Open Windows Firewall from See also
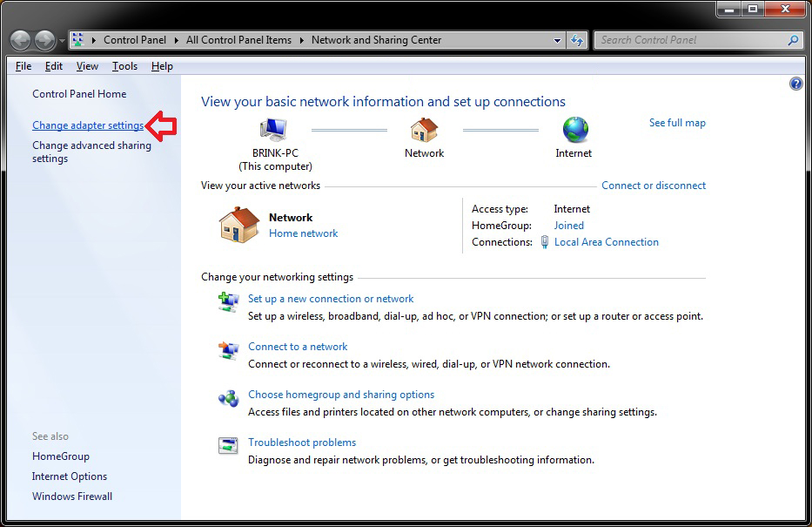The width and height of the screenshot is (812, 527). [x=72, y=497]
